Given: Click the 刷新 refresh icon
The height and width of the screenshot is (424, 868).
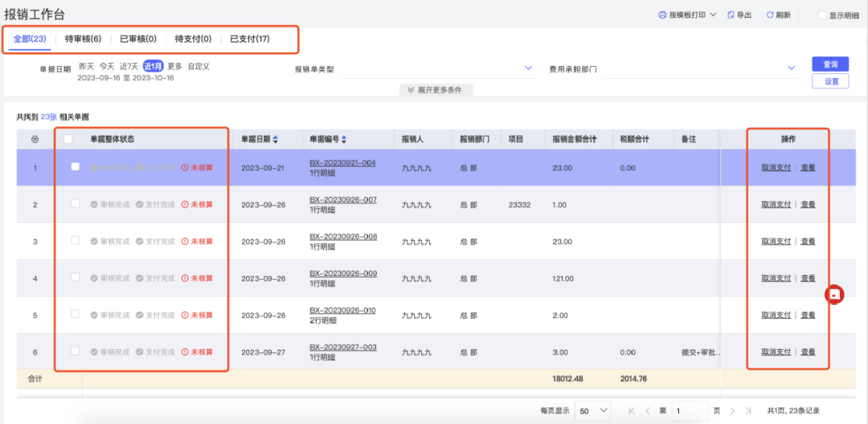Looking at the screenshot, I should 769,15.
